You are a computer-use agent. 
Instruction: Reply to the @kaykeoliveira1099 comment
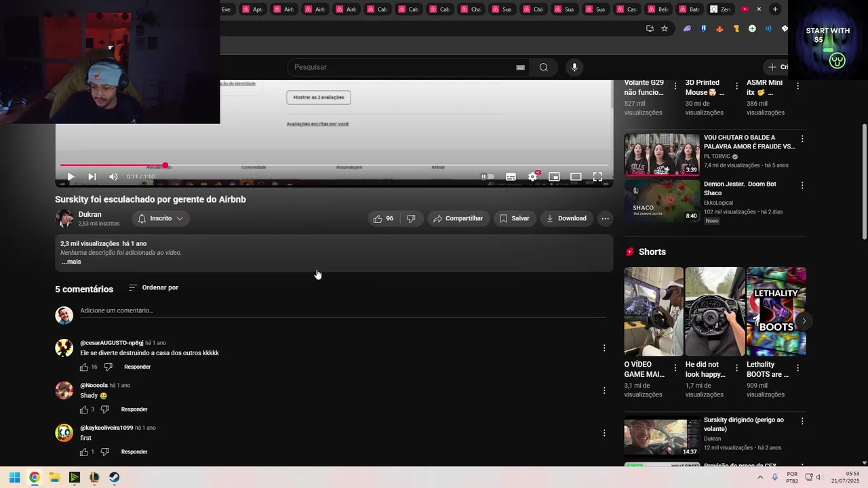point(134,452)
